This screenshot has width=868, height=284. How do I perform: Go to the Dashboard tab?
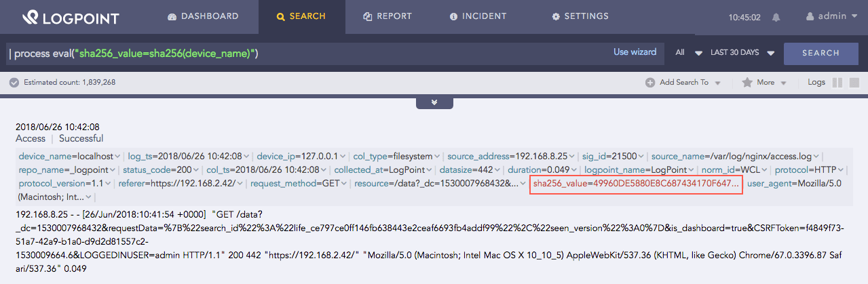(x=202, y=16)
